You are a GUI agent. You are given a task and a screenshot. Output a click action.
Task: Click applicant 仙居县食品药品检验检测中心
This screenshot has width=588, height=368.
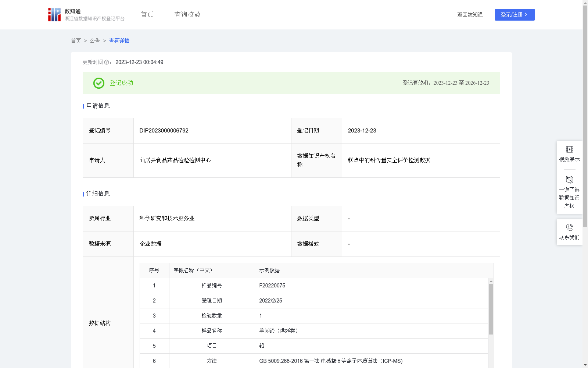(x=175, y=160)
